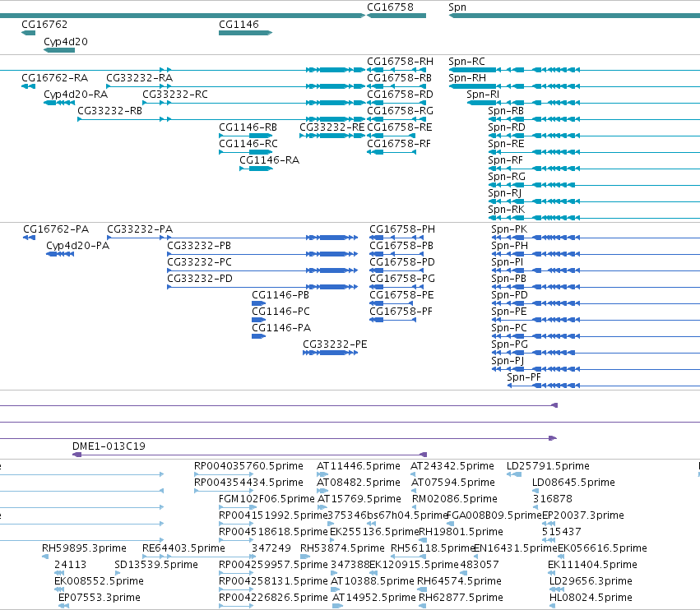This screenshot has height=610, width=700.
Task: Select the CG1146-PA protein label
Action: 281,327
